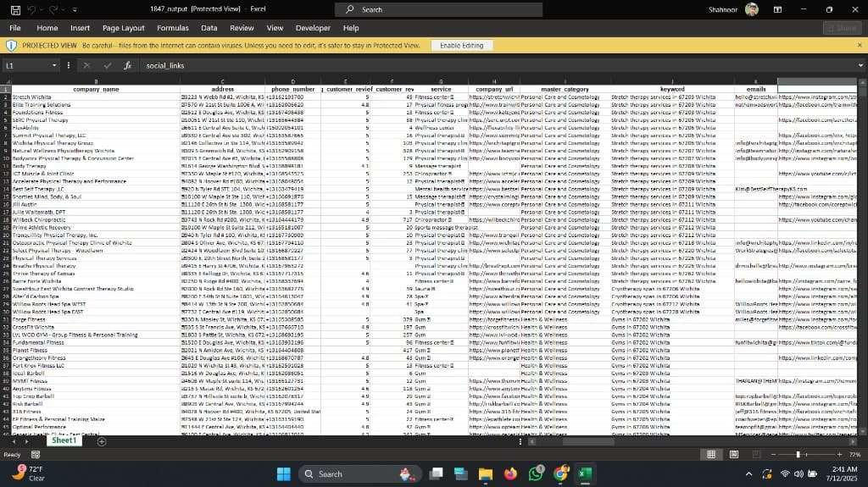
Task: Click the taskbar Search box
Action: click(x=360, y=473)
